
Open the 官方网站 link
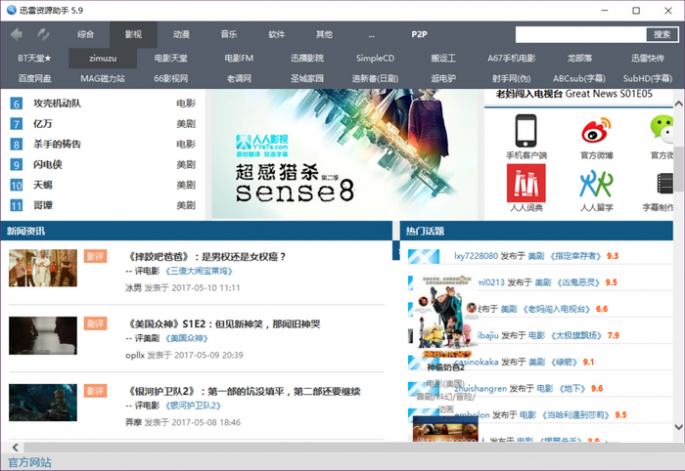click(x=29, y=462)
